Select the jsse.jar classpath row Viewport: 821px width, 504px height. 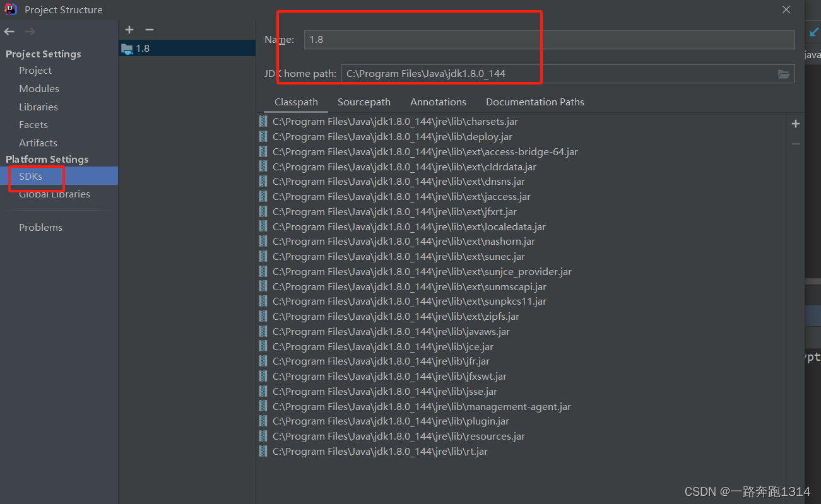point(521,391)
